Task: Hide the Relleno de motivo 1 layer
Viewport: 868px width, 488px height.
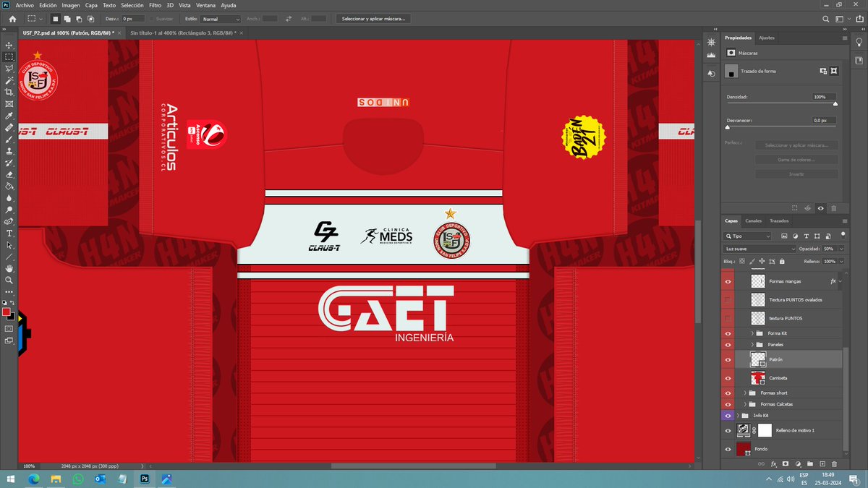Action: click(x=728, y=430)
